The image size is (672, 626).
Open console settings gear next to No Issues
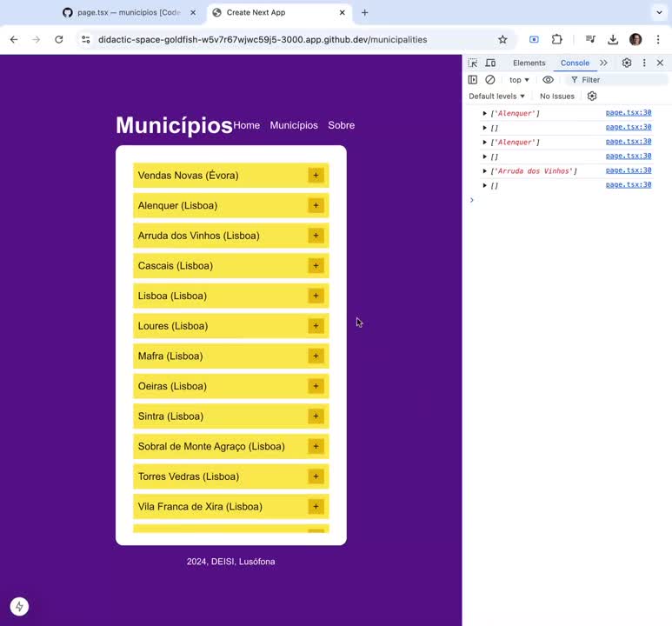coord(592,96)
